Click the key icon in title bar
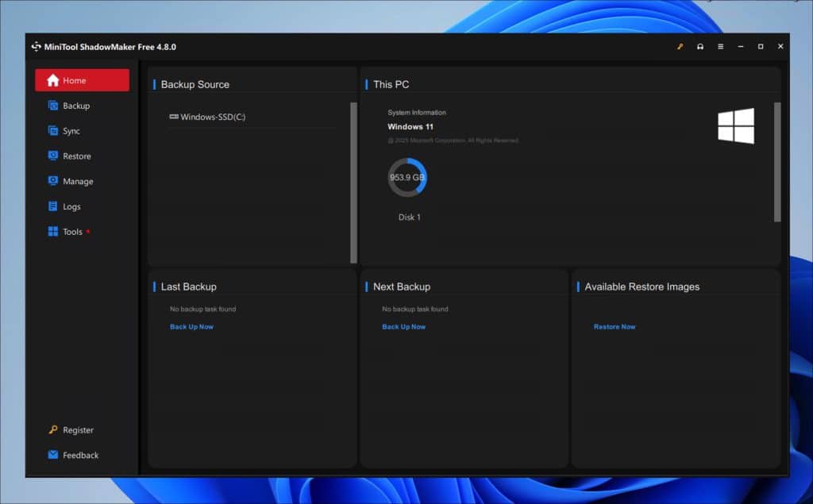Image resolution: width=813 pixels, height=504 pixels. [x=680, y=47]
